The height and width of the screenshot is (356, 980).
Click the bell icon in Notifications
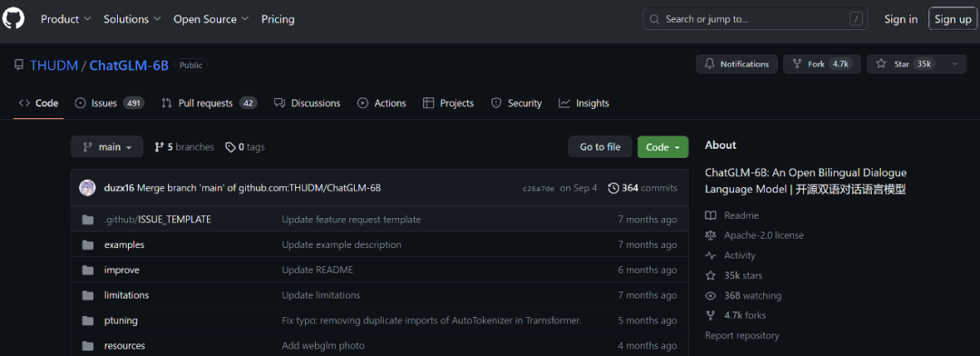point(710,64)
